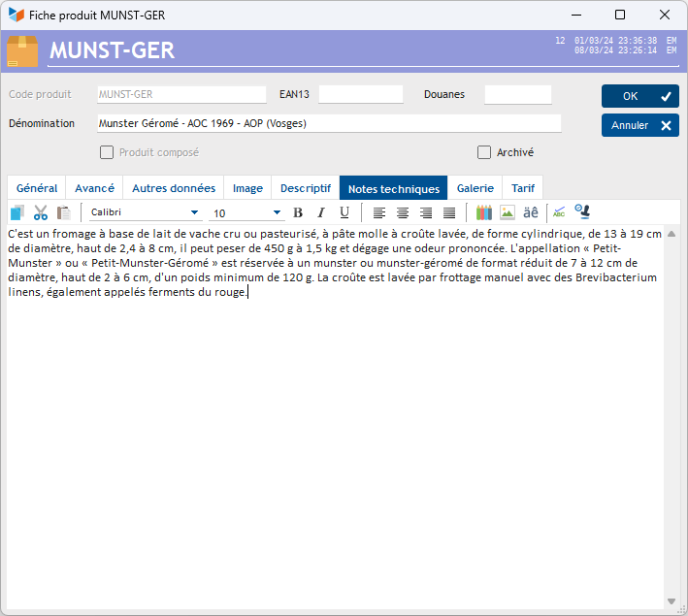Click the Copy icon in the toolbar

click(x=16, y=212)
